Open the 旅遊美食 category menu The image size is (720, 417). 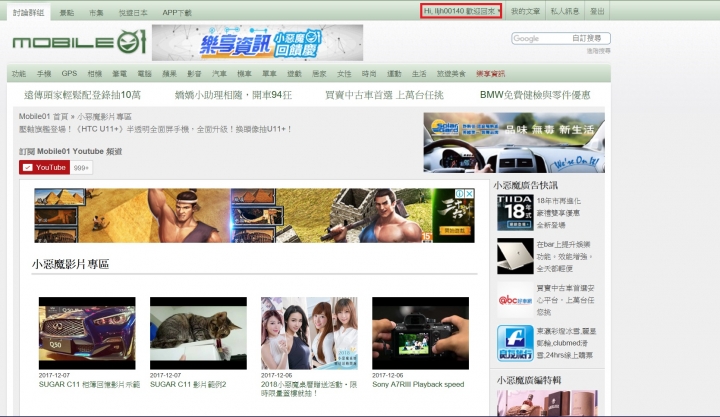[451, 73]
